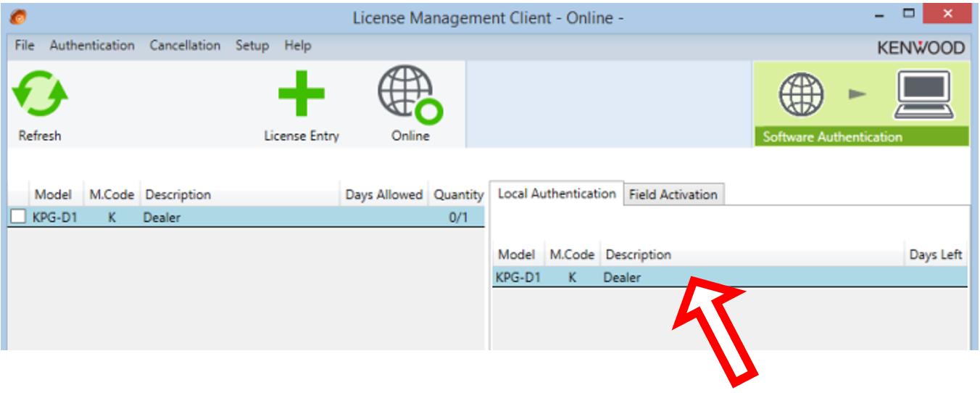980x393 pixels.
Task: Click the Days Left column header
Action: tap(936, 255)
